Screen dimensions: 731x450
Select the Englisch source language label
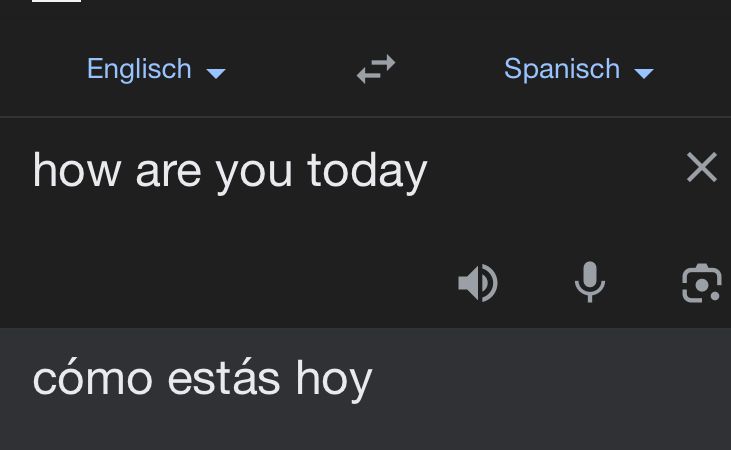click(x=139, y=69)
